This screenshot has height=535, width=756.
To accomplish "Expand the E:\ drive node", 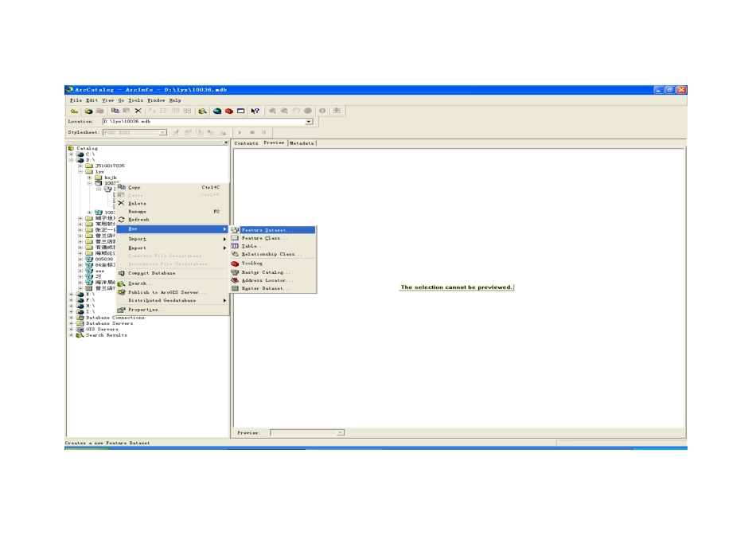I will pos(72,295).
